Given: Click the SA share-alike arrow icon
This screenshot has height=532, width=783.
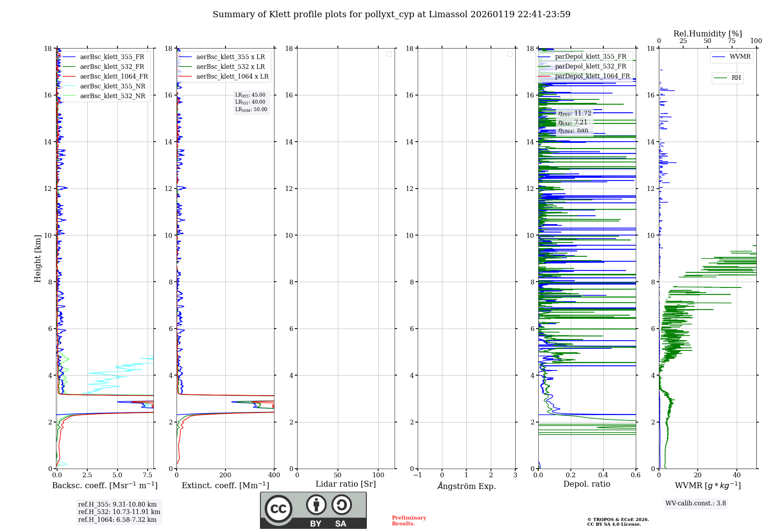Looking at the screenshot, I should pos(341,505).
